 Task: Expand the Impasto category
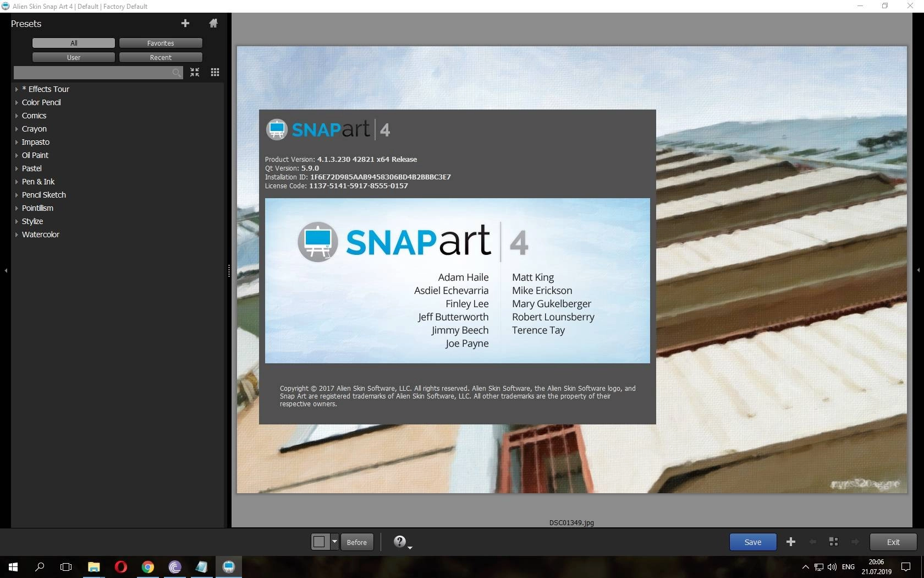[x=16, y=142]
